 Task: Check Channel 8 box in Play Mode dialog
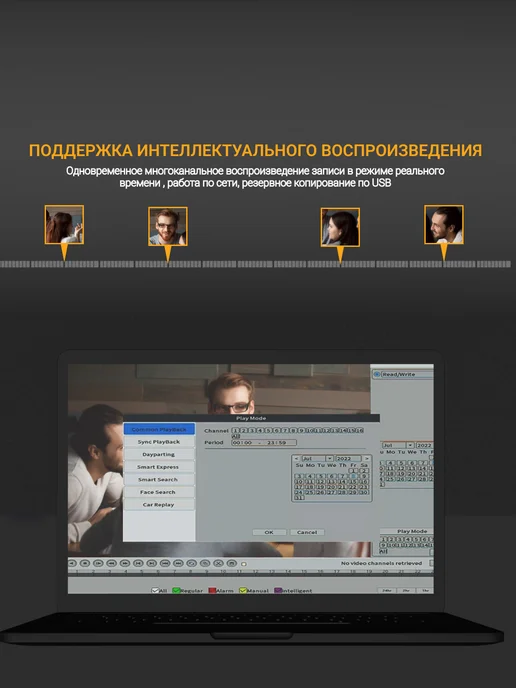[x=293, y=430]
